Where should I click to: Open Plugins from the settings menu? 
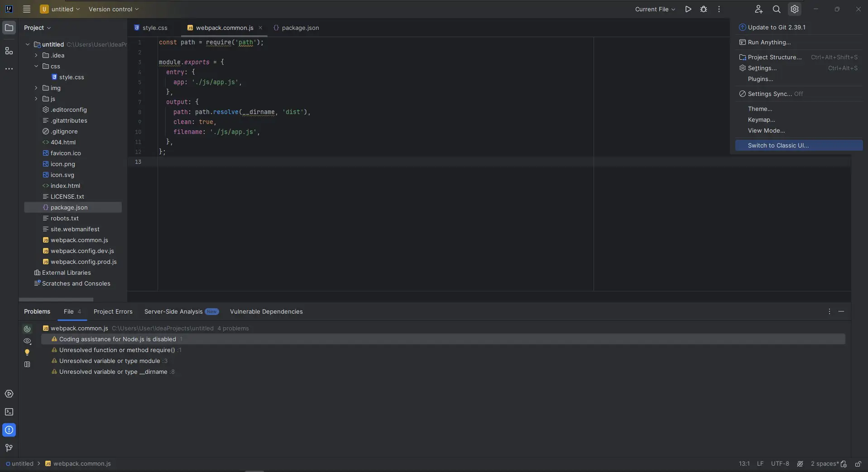point(760,79)
